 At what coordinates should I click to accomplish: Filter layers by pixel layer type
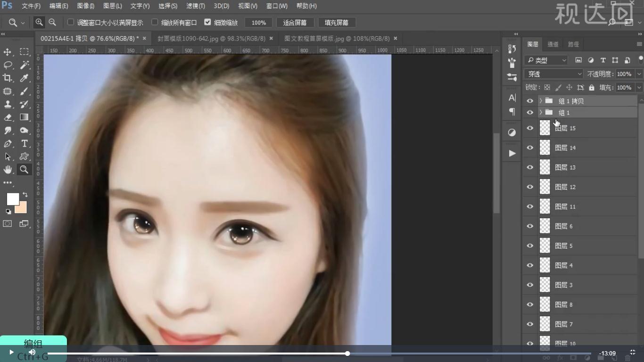(x=578, y=60)
